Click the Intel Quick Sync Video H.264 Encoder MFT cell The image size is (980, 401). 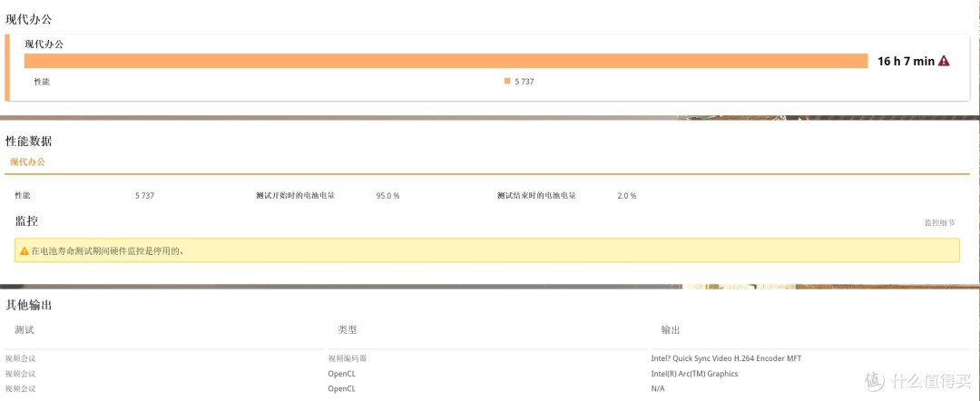tap(726, 358)
